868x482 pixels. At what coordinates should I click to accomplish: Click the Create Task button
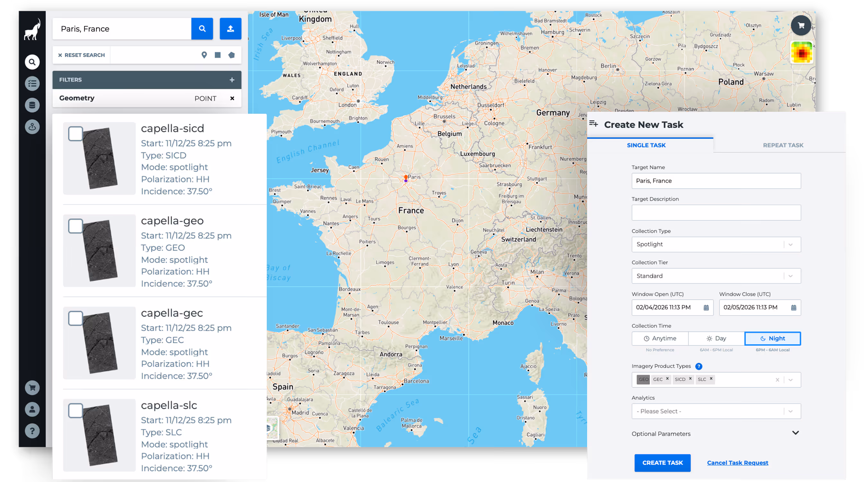pyautogui.click(x=662, y=463)
